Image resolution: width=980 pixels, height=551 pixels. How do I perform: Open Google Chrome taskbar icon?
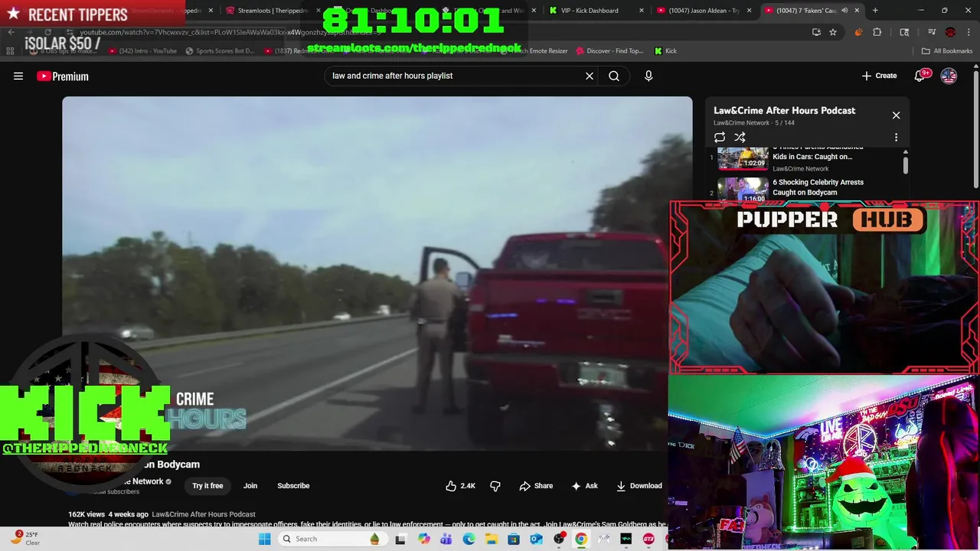coord(581,539)
